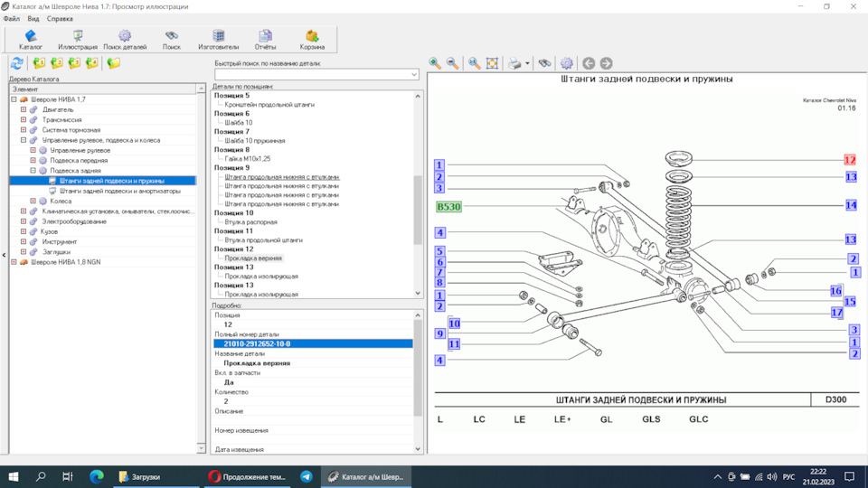Open the illustration settings gear icon
Viewport: 868px width, 488px height.
pyautogui.click(x=566, y=63)
